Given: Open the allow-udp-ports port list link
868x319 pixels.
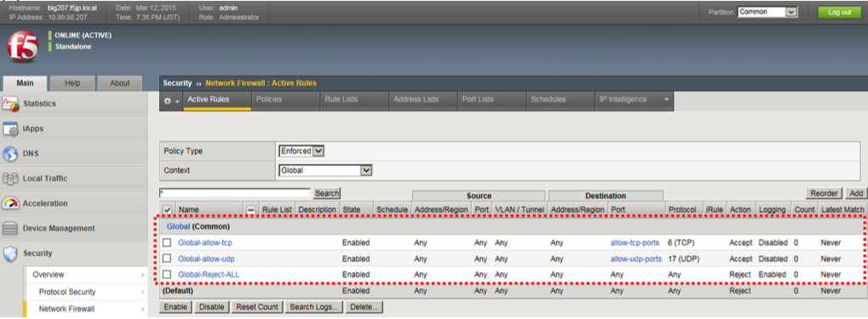Looking at the screenshot, I should (x=635, y=259).
